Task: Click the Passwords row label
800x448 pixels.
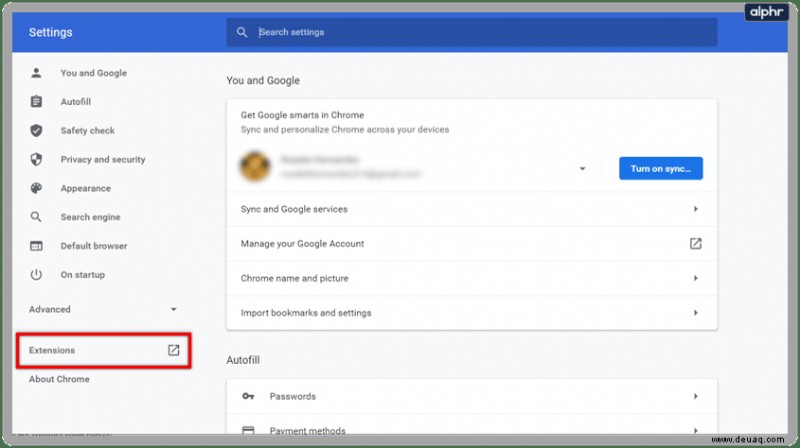Action: pos(293,396)
